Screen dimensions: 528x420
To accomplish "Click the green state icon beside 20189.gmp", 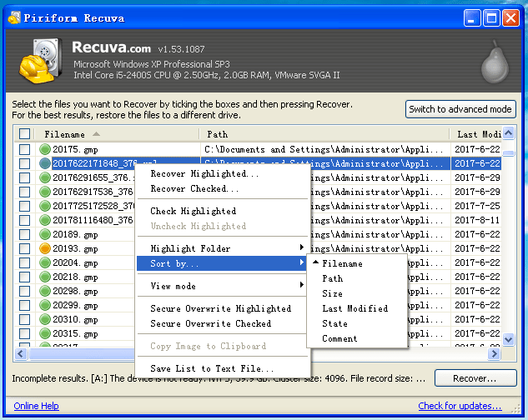I will (x=45, y=234).
